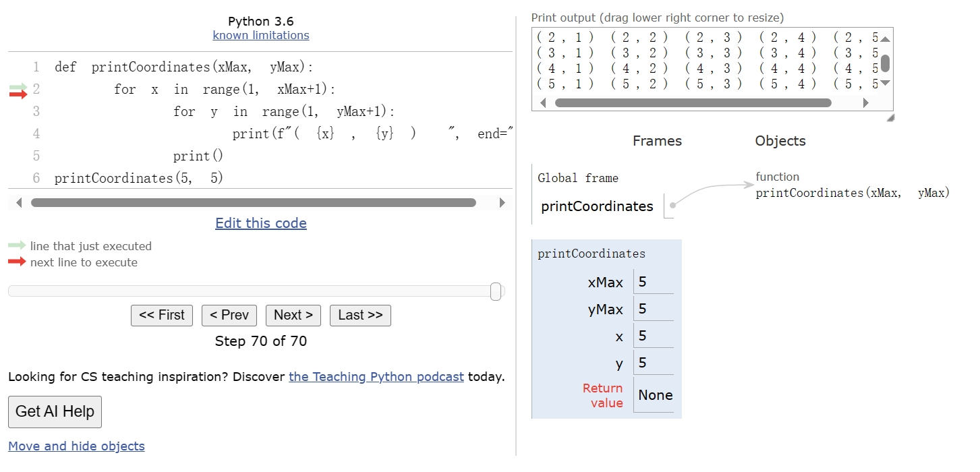Click print output right scroll arrow

pos(866,103)
